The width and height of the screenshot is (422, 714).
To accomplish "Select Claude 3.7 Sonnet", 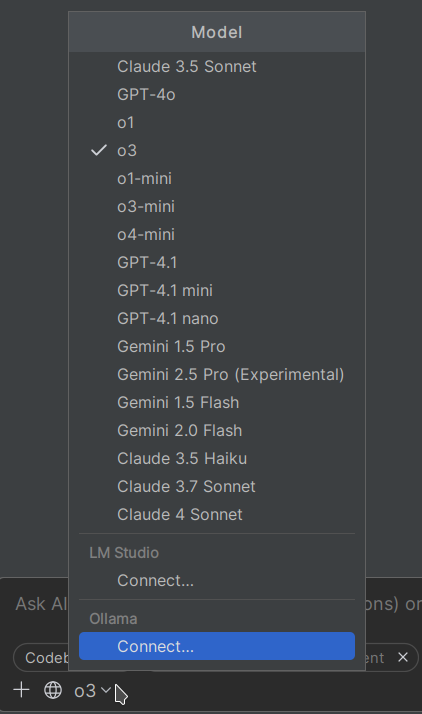I will point(217,486).
